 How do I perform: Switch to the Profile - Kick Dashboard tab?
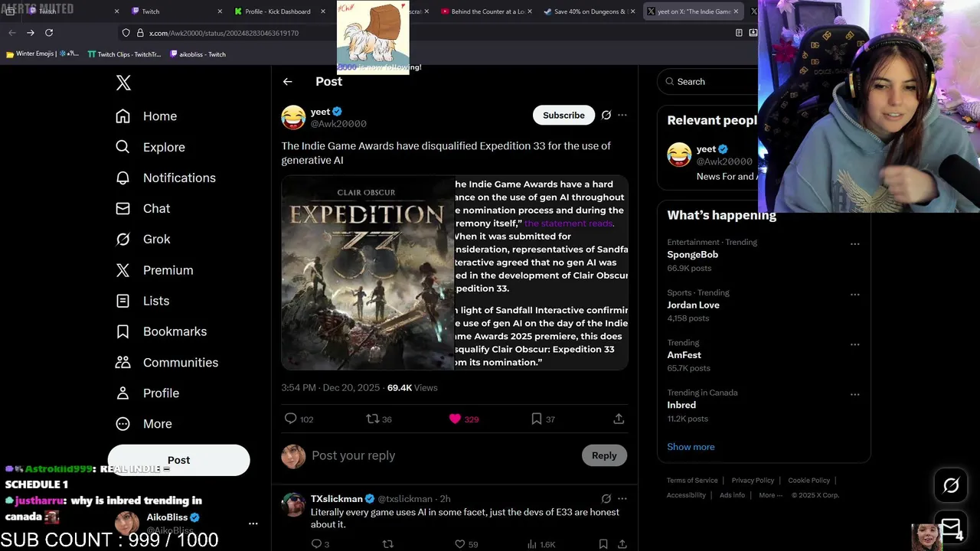pyautogui.click(x=277, y=11)
